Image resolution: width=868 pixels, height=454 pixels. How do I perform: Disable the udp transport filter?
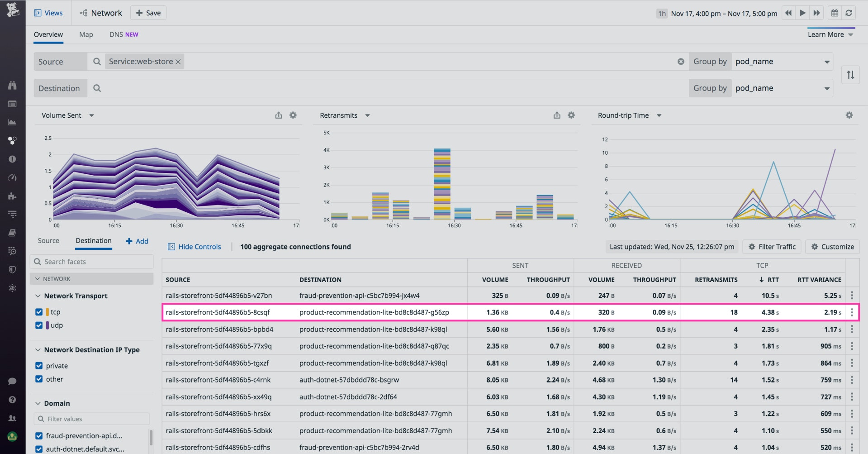click(38, 325)
